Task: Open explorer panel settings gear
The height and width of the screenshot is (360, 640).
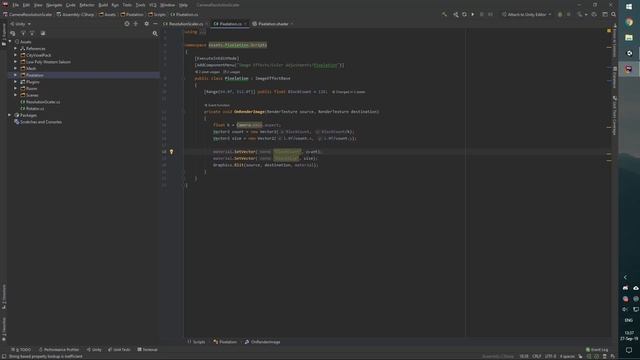Action: click(x=147, y=24)
